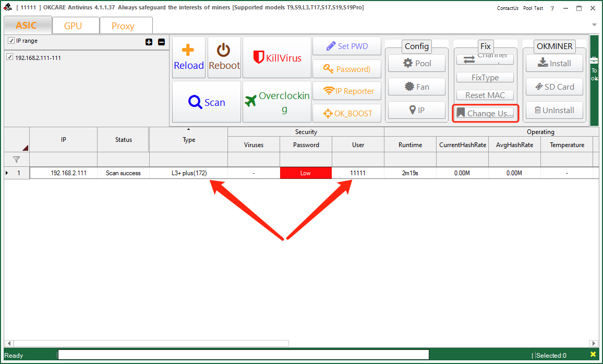The image size is (603, 364).
Task: Launch OK_BOOST feature
Action: tap(347, 113)
